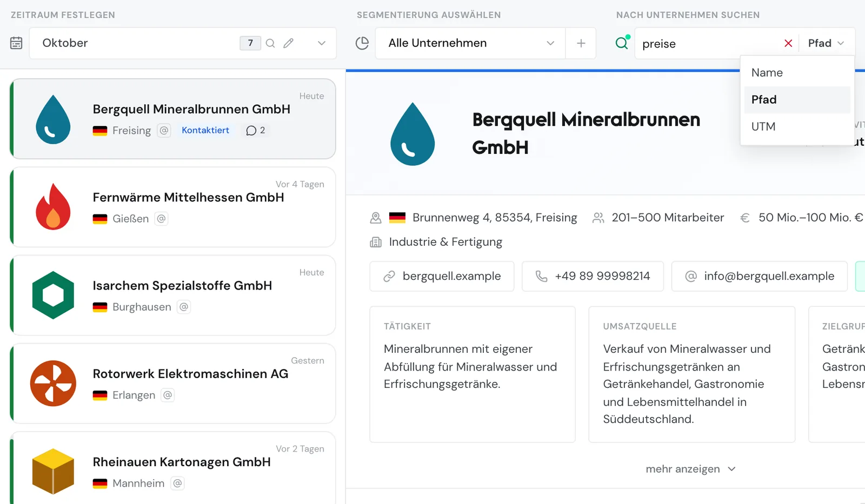The width and height of the screenshot is (865, 504).
Task: Click the people icon beside Mitarbeiter
Action: pos(598,218)
